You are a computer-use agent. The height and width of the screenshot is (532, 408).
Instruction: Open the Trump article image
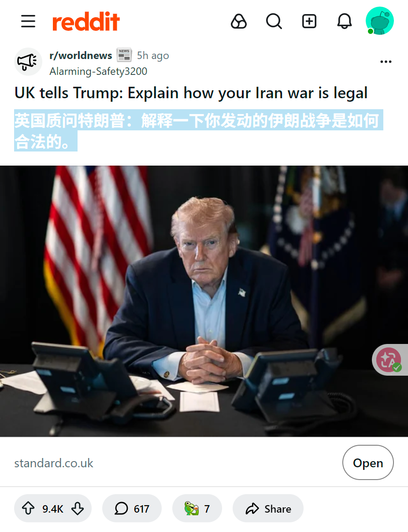204,301
